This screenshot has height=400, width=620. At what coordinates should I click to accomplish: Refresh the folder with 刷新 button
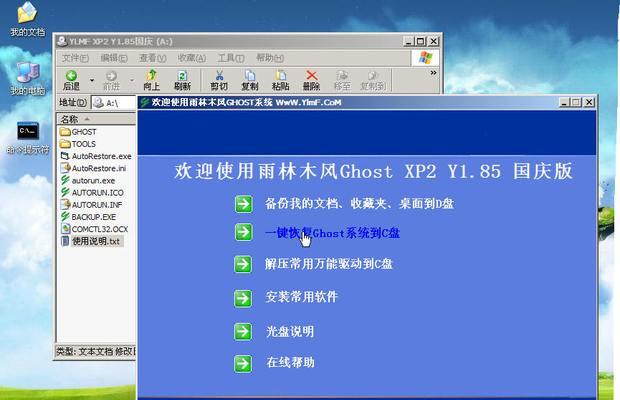(x=182, y=80)
